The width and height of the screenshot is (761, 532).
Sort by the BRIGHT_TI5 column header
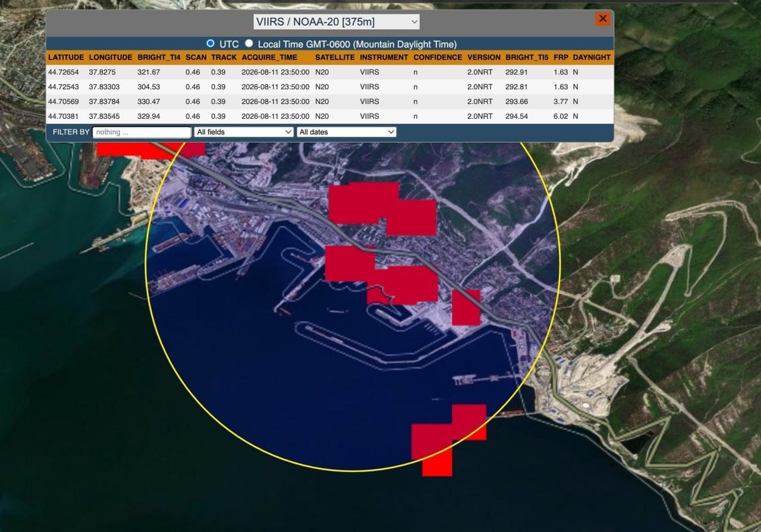pos(527,58)
